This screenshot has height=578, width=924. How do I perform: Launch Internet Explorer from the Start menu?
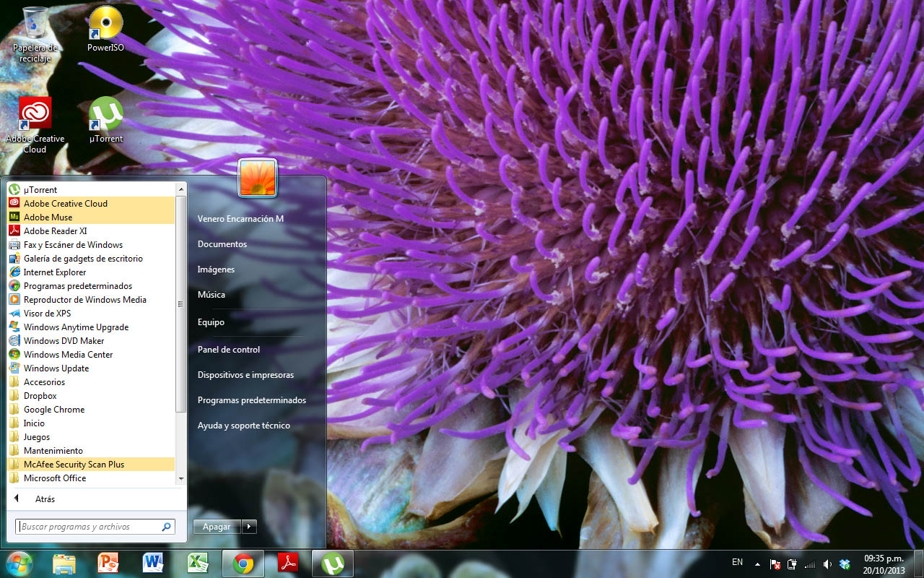(x=91, y=272)
